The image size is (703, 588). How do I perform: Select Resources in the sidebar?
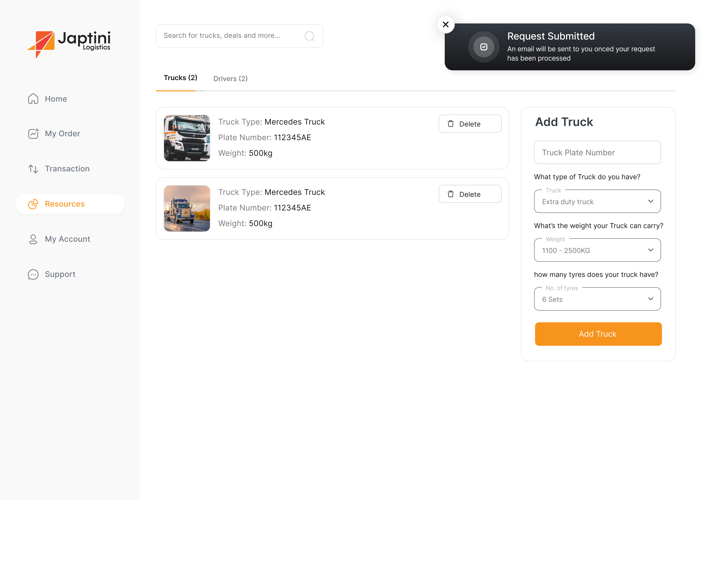[x=70, y=204]
